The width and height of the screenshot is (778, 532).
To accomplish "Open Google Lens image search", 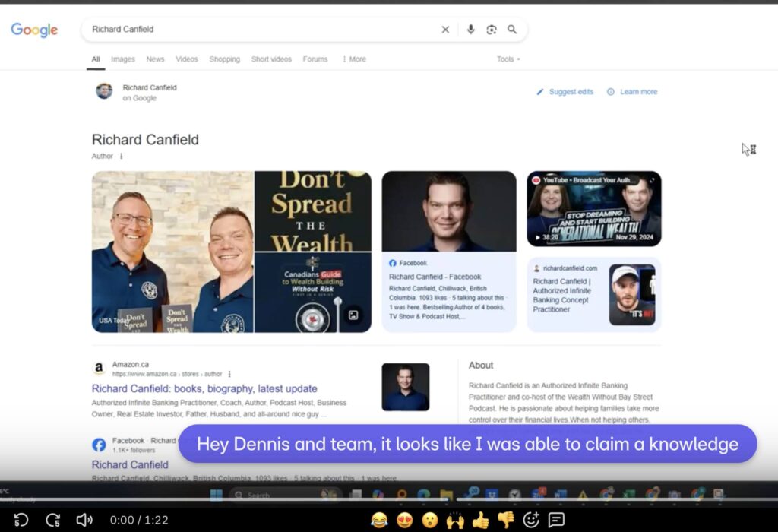I will (x=492, y=30).
